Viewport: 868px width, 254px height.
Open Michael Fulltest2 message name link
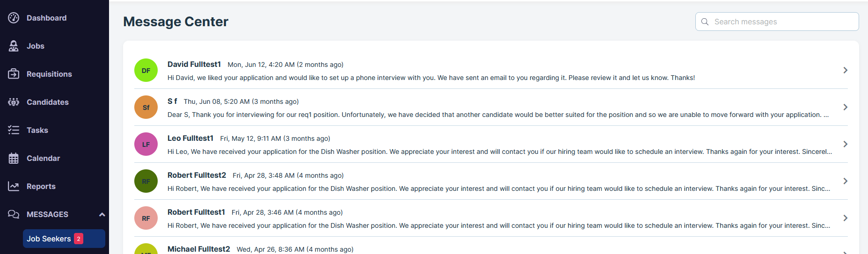(199, 249)
